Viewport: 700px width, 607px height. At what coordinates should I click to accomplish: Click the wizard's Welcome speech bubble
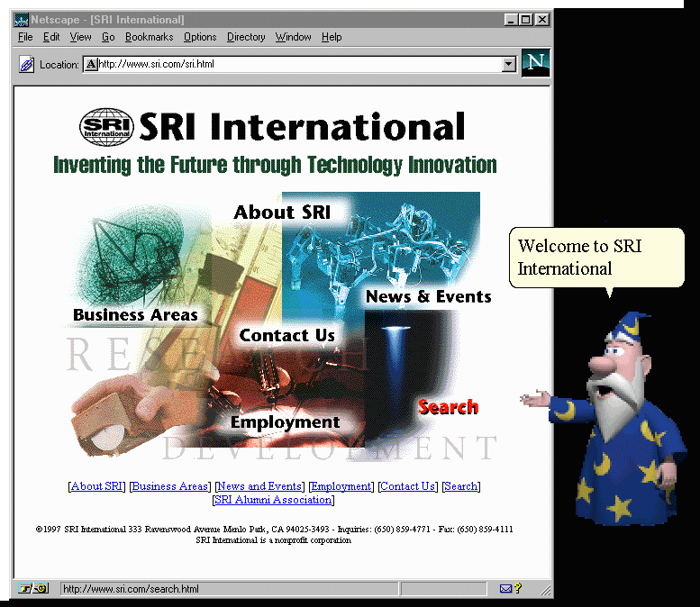(597, 258)
